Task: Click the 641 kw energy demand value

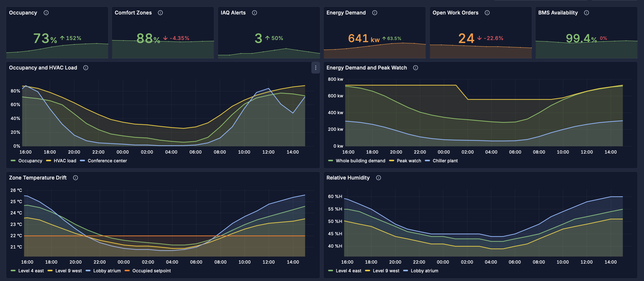Action: [x=364, y=39]
